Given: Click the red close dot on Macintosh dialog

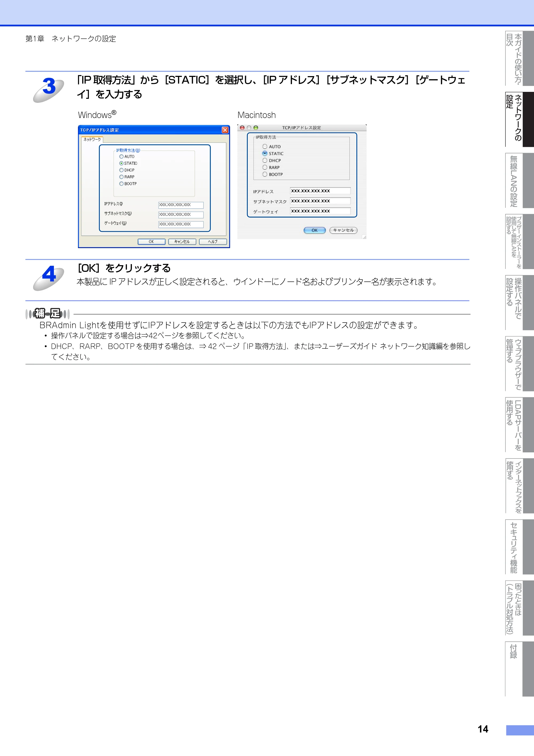Looking at the screenshot, I should (242, 128).
